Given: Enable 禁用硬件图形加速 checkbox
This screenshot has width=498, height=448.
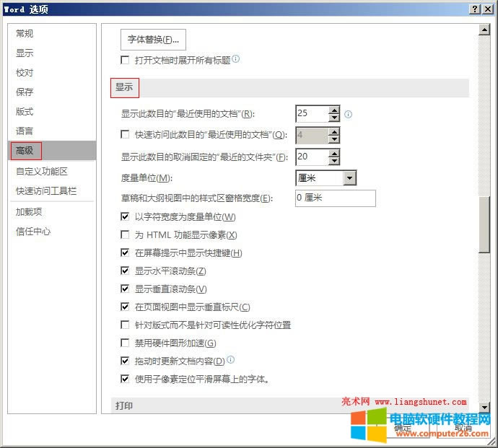Looking at the screenshot, I should 125,343.
